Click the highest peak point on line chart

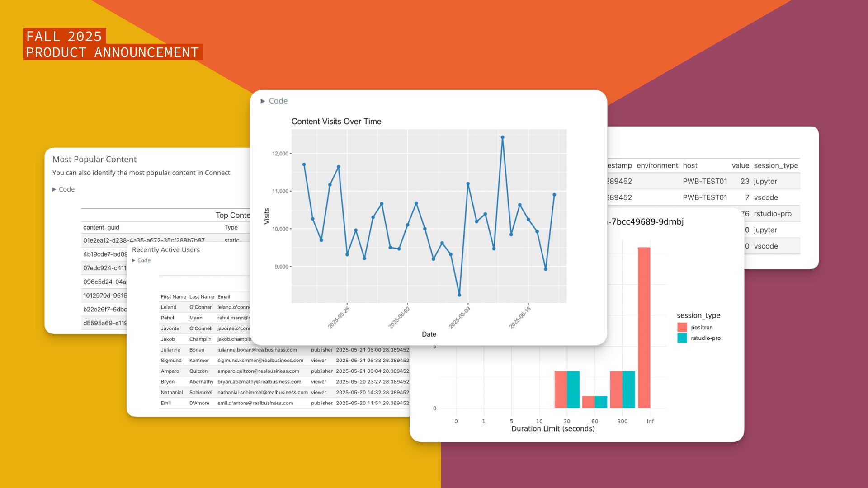coord(502,137)
